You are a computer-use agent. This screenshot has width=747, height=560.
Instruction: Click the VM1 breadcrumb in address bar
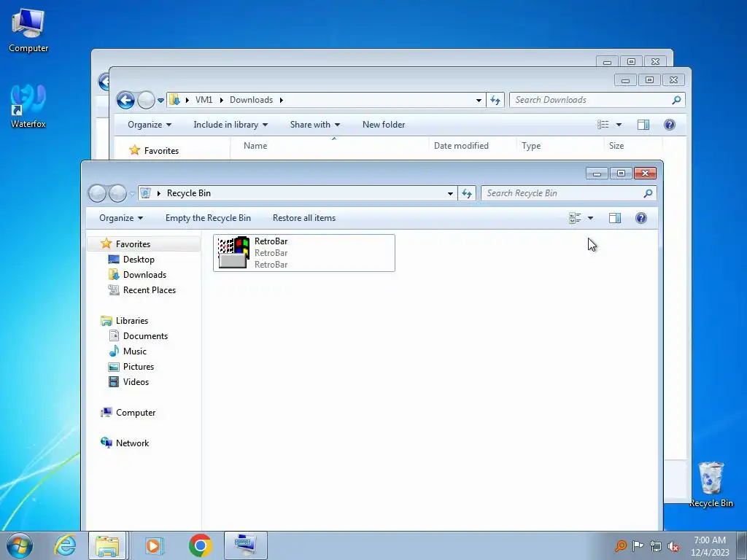pos(204,100)
